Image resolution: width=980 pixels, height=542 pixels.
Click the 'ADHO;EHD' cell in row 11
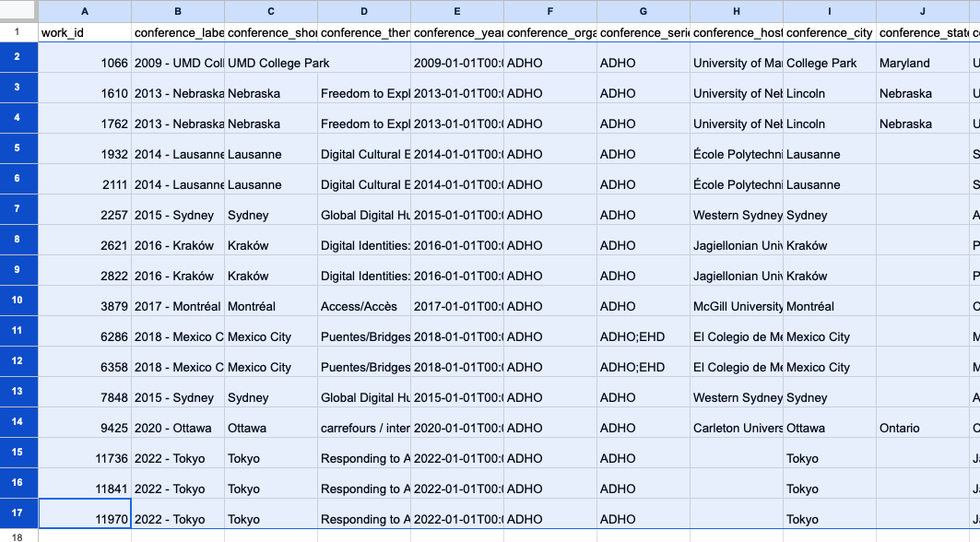[x=643, y=336]
